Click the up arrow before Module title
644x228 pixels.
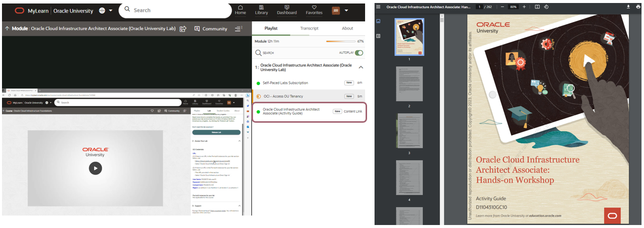tap(7, 28)
